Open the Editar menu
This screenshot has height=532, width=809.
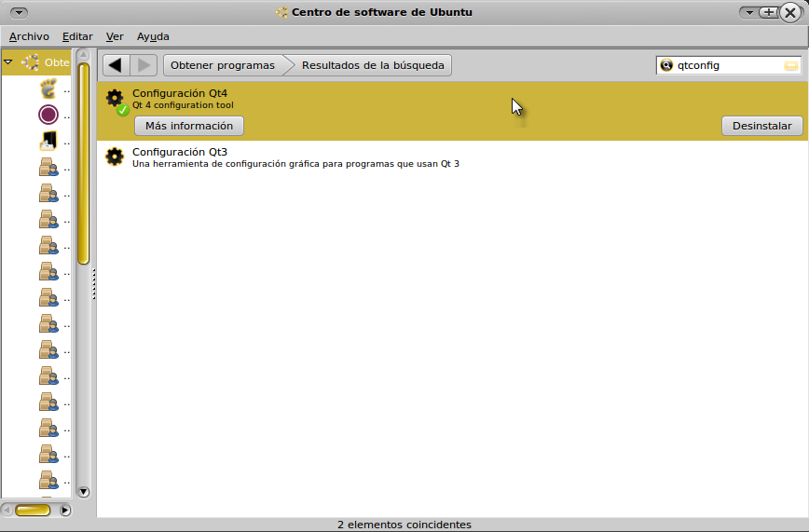click(x=77, y=36)
